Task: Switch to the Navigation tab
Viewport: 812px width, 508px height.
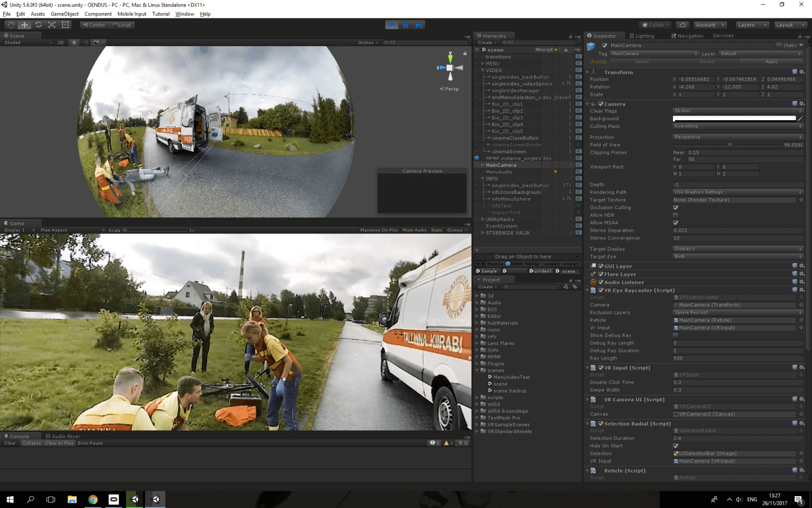Action: [687, 36]
